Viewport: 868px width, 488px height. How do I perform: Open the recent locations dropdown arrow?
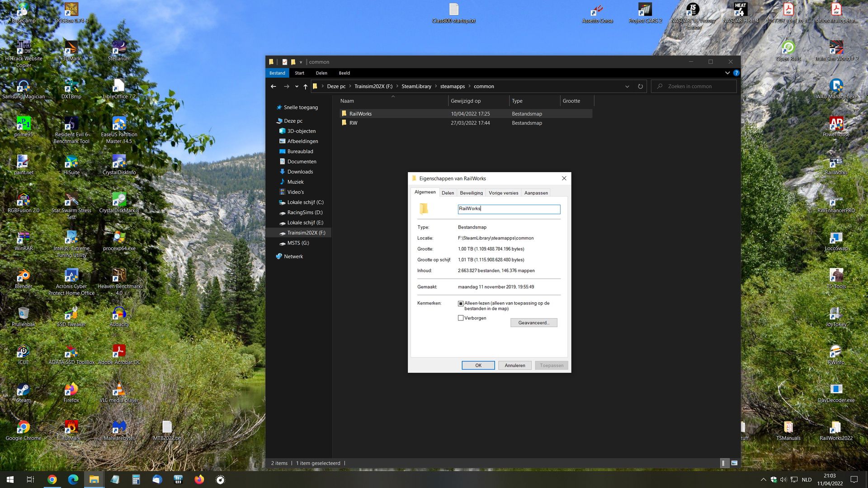(297, 86)
